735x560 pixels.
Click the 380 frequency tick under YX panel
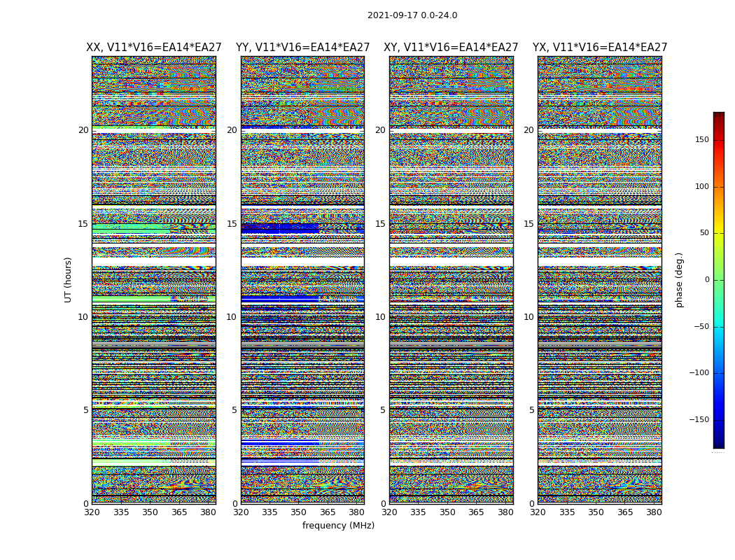tap(653, 512)
